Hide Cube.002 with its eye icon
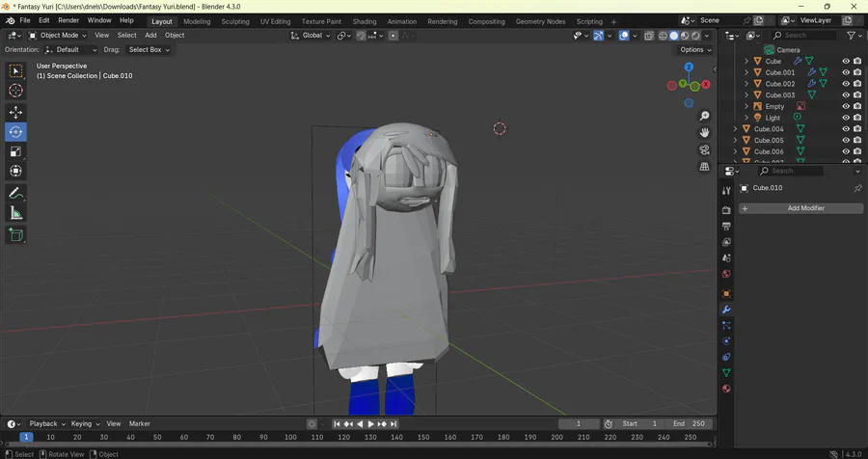Screen dimensions: 868x459 846,84
